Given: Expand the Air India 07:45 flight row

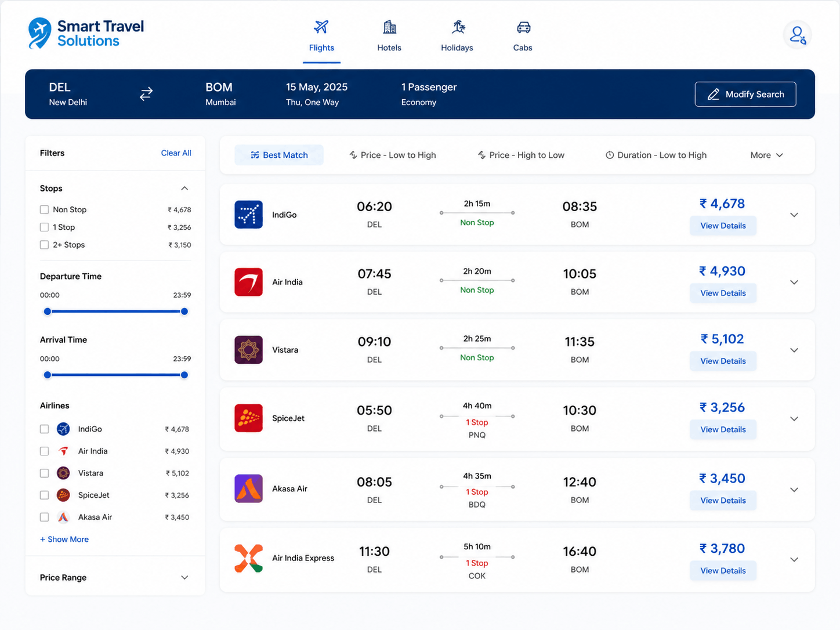Looking at the screenshot, I should pyautogui.click(x=794, y=283).
